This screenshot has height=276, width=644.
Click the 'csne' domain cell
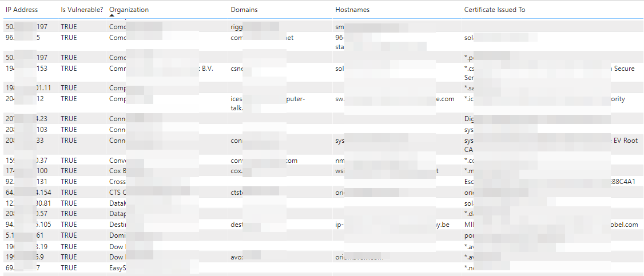point(237,69)
